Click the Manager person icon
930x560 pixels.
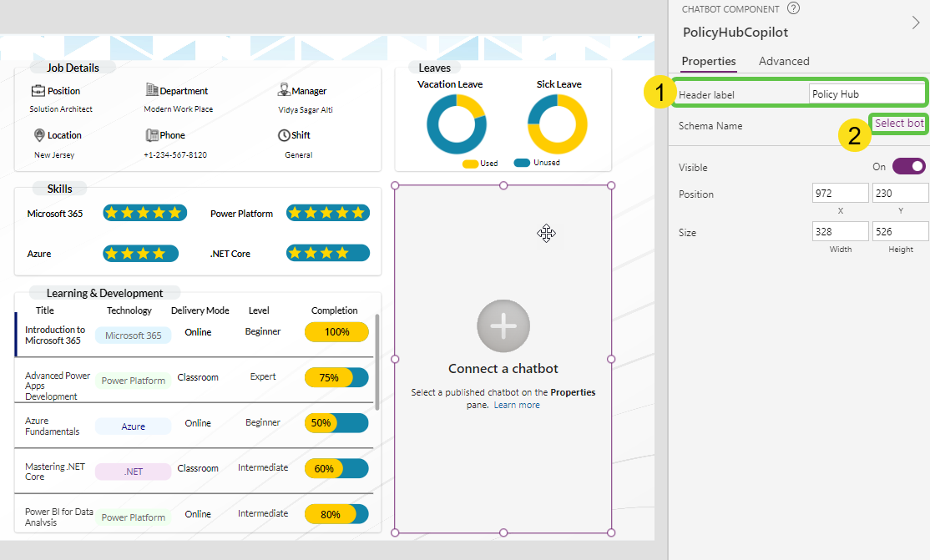(x=284, y=90)
